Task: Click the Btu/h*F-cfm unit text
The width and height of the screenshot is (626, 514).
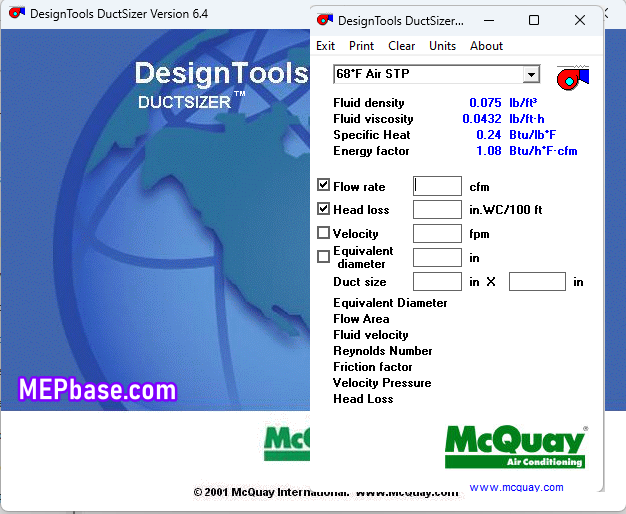Action: (543, 151)
